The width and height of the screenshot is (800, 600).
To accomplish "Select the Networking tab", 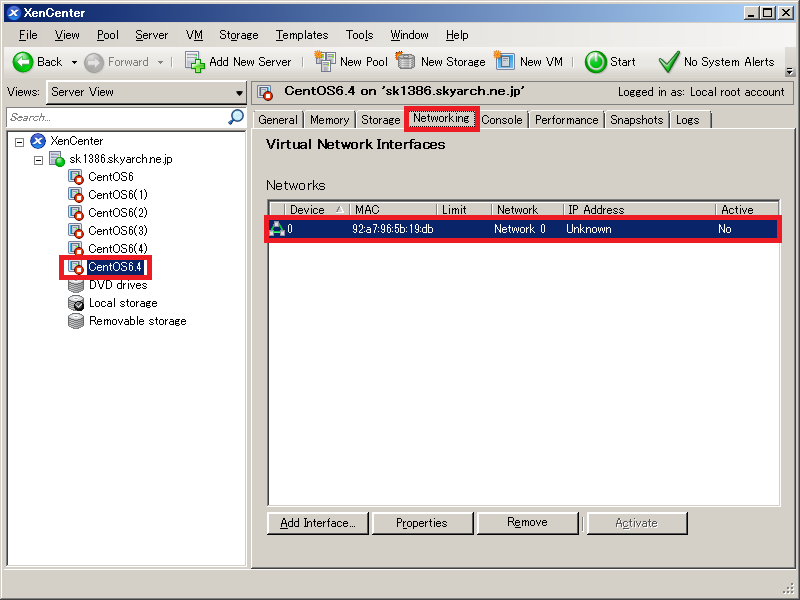I will pos(441,118).
